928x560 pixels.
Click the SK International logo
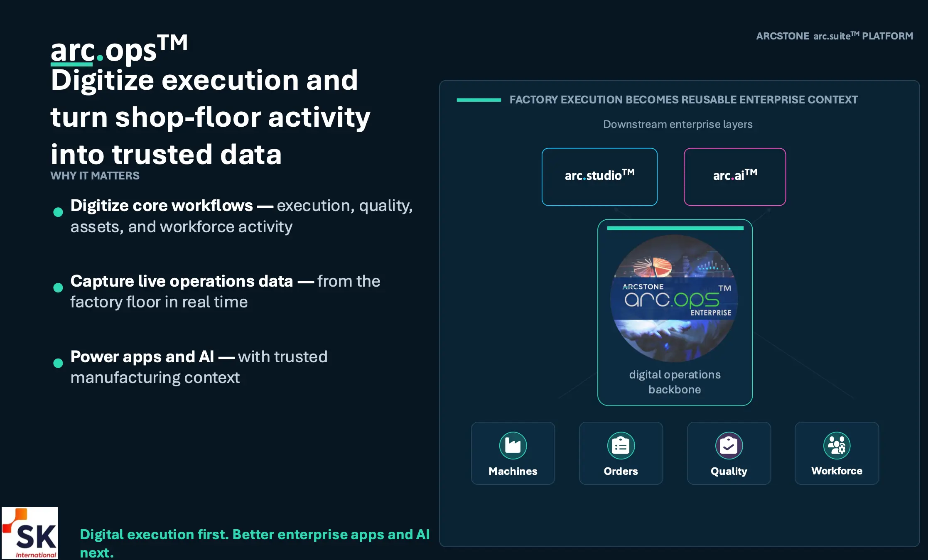tap(29, 533)
